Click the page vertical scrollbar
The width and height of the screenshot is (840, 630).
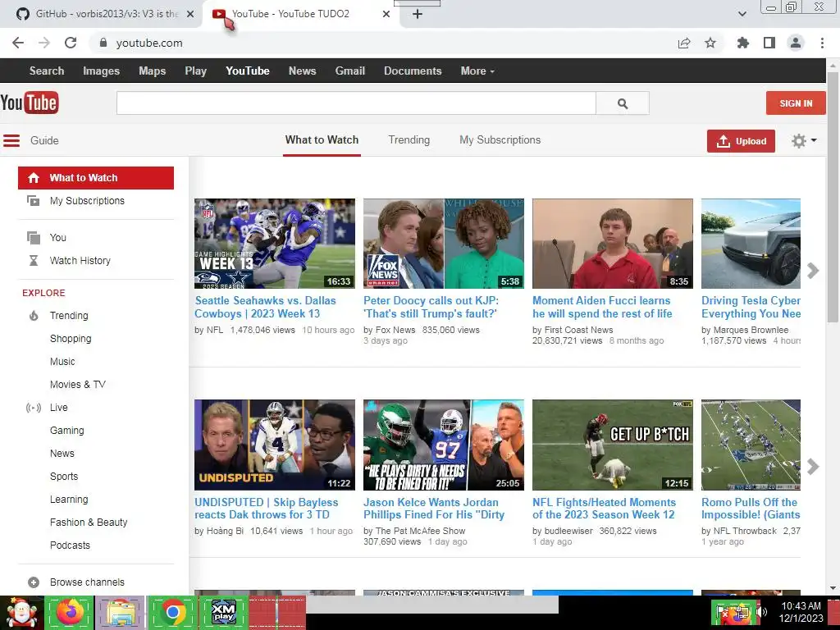pos(833,197)
